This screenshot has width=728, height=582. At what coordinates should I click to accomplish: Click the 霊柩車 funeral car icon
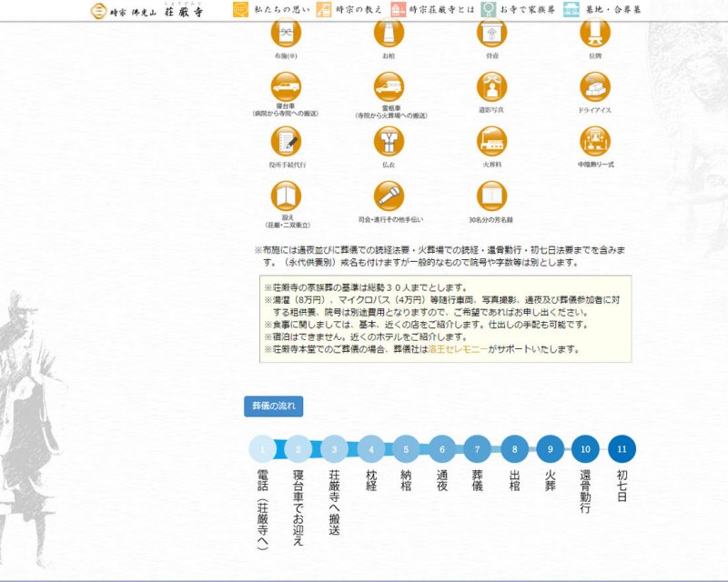coord(389,86)
